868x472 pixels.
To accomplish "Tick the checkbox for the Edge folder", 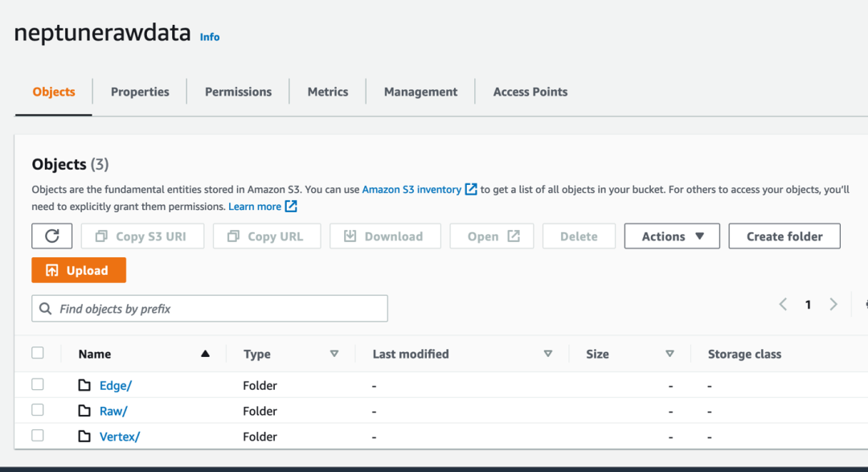I will coord(38,384).
